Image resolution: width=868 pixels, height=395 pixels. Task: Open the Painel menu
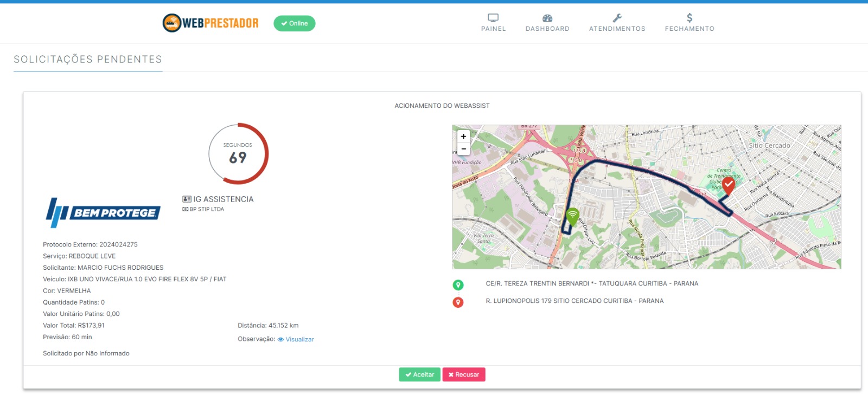point(493,23)
